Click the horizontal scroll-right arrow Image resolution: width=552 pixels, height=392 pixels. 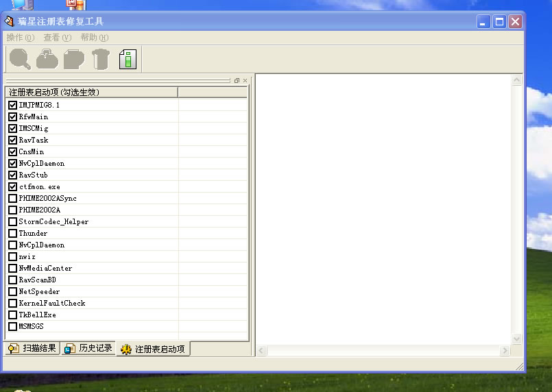[505, 350]
